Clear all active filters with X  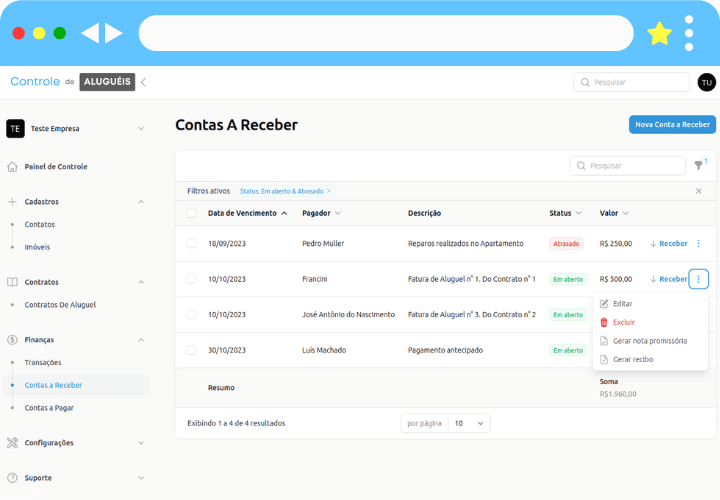(698, 191)
